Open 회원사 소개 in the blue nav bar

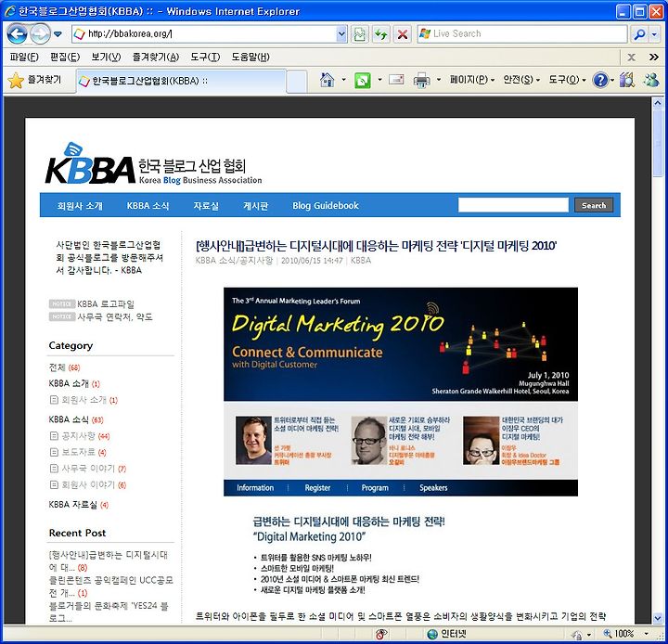[x=80, y=206]
